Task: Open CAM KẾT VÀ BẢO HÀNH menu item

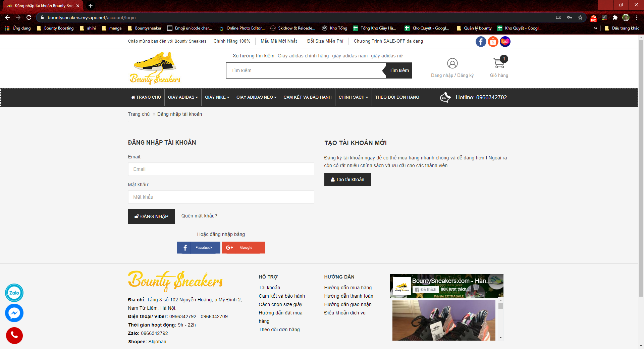Action: [x=308, y=97]
